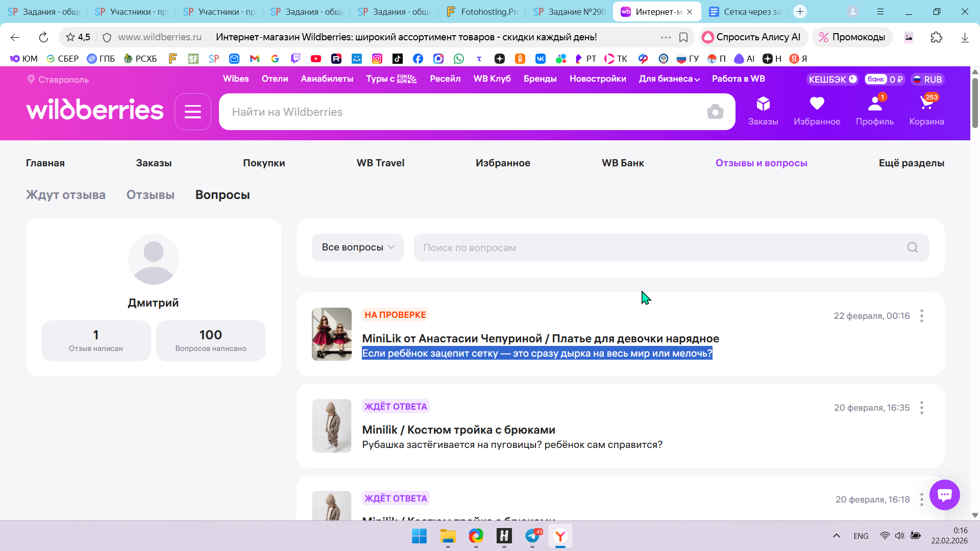The height and width of the screenshot is (551, 980).
Task: Expand the Для бизнеса dropdown menu
Action: (x=669, y=79)
